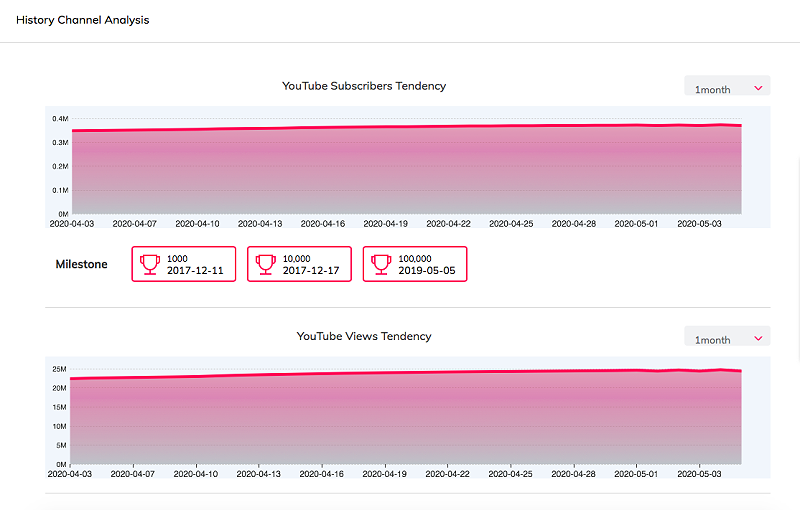Click the trophy icon in the 1000 milestone
This screenshot has width=800, height=510.
tap(150, 264)
